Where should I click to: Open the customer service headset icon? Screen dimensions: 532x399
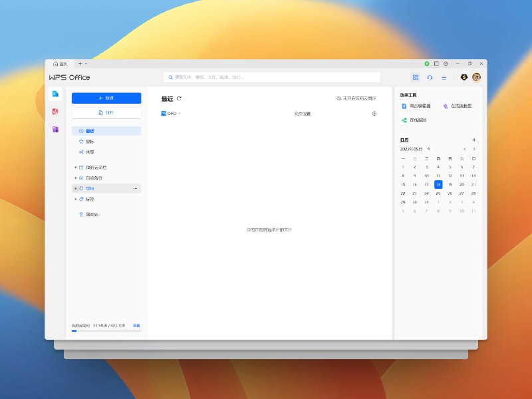pos(430,77)
